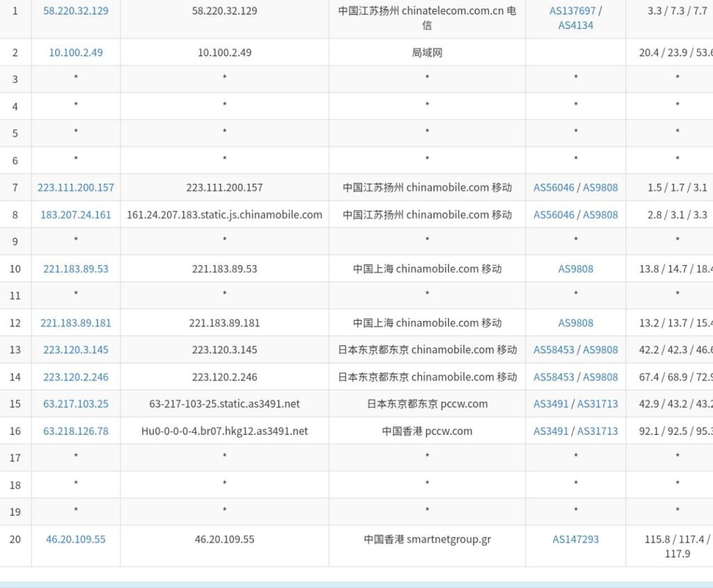713x588 pixels.
Task: Click AS9808 link in hop 14 row
Action: tap(600, 377)
